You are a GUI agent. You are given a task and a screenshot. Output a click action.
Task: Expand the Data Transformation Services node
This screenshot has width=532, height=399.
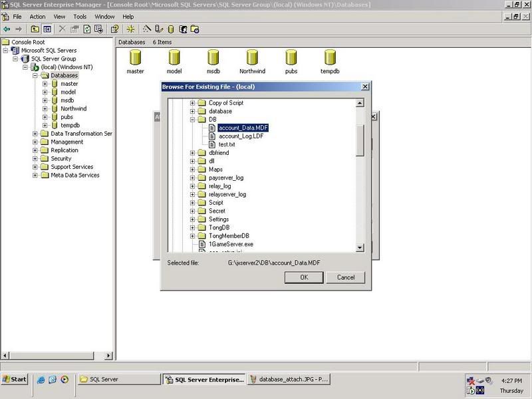35,134
